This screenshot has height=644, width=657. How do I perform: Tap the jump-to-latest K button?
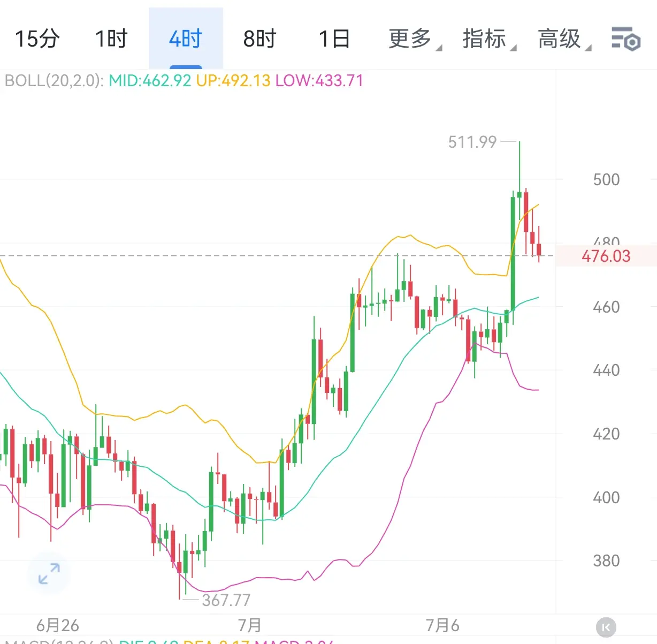click(x=606, y=627)
